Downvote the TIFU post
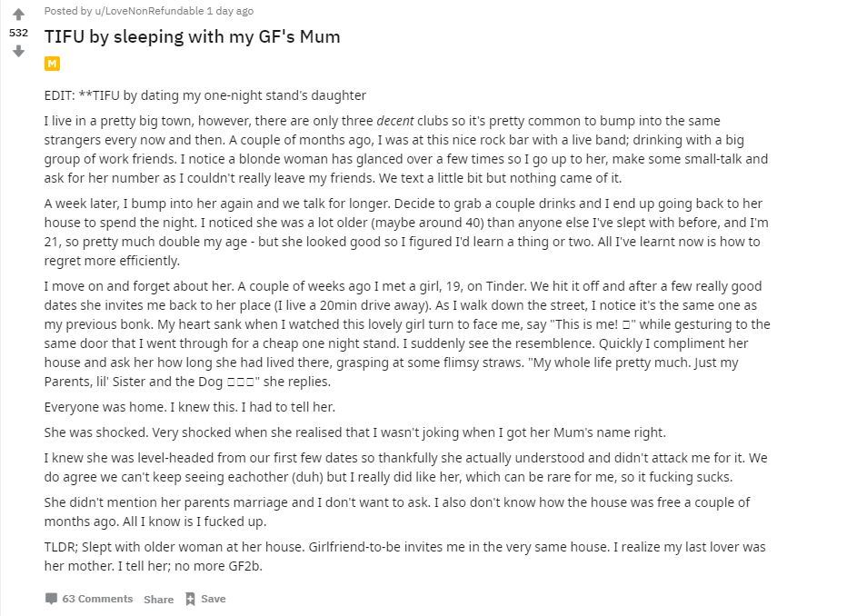857x616 pixels. (18, 51)
